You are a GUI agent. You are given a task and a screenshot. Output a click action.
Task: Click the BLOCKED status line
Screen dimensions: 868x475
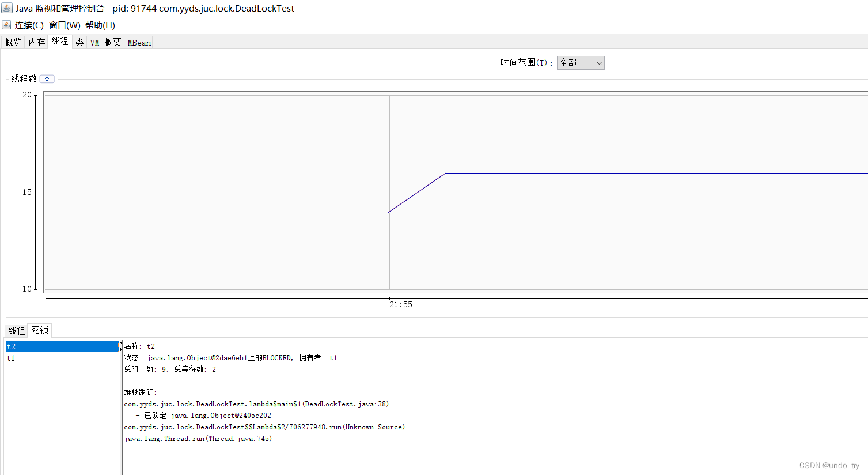coord(231,358)
